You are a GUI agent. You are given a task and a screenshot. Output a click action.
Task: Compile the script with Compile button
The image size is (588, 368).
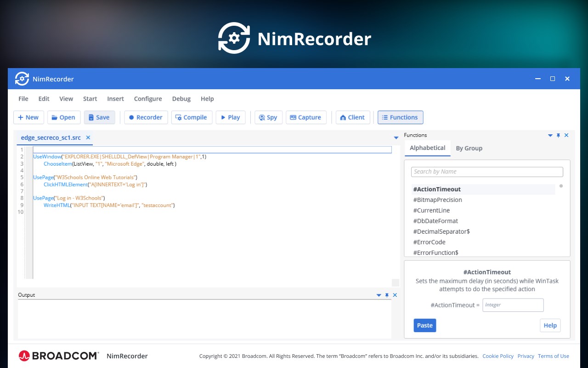[x=192, y=117]
